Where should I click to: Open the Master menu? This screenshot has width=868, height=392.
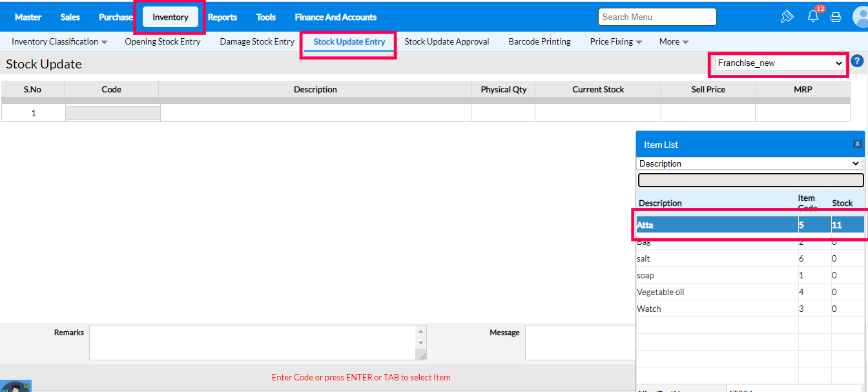tap(28, 17)
